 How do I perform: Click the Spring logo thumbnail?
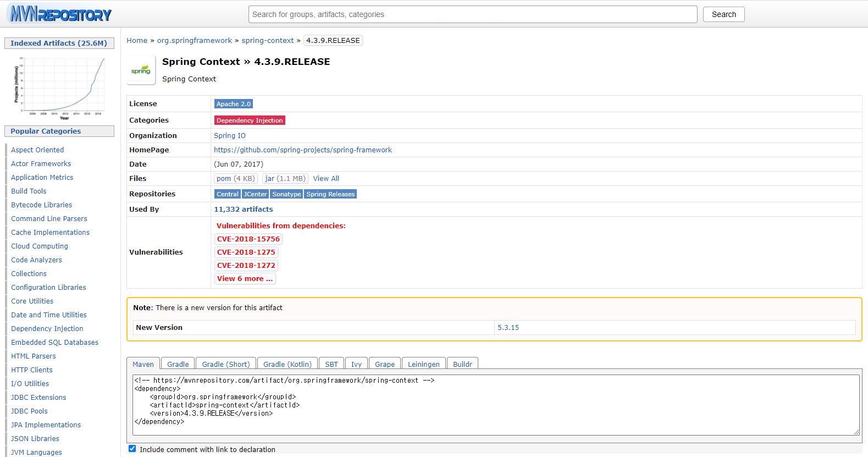tap(141, 70)
